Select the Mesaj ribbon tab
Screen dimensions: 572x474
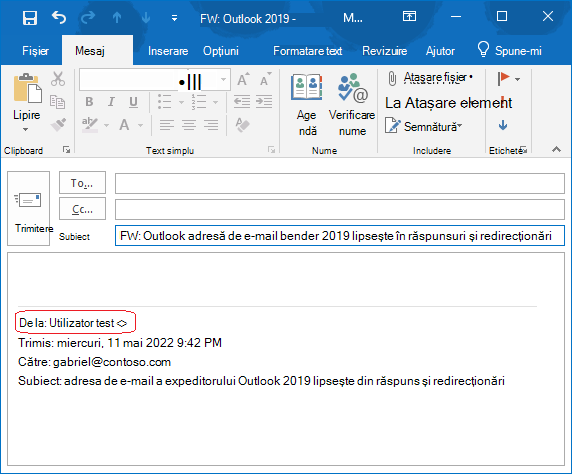90,51
